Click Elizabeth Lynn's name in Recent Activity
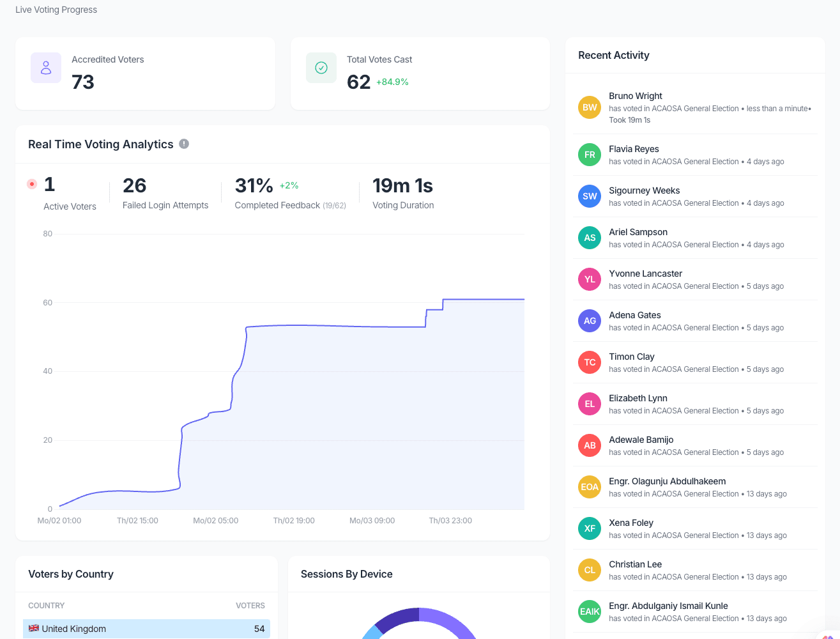Image resolution: width=840 pixels, height=639 pixels. click(638, 398)
